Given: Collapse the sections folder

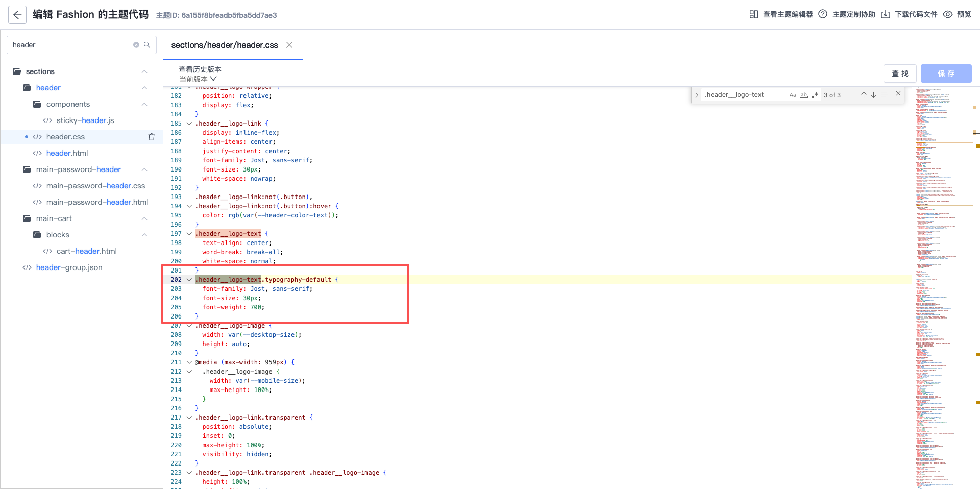Looking at the screenshot, I should pyautogui.click(x=144, y=71).
